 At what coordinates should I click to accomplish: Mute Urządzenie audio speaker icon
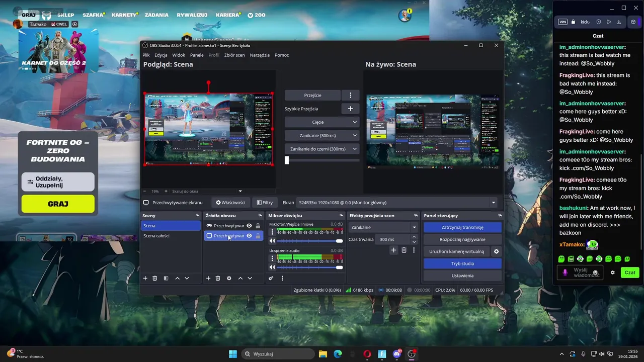click(272, 267)
